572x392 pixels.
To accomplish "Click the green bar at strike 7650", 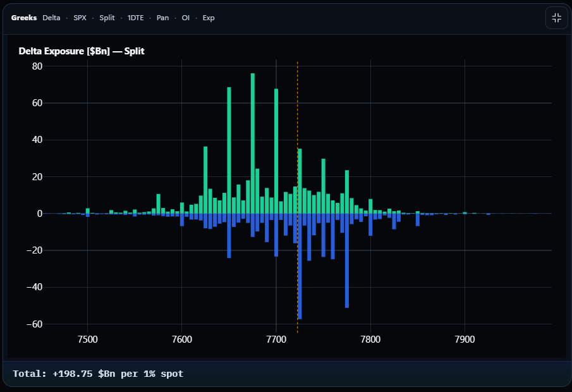I will pyautogui.click(x=229, y=150).
